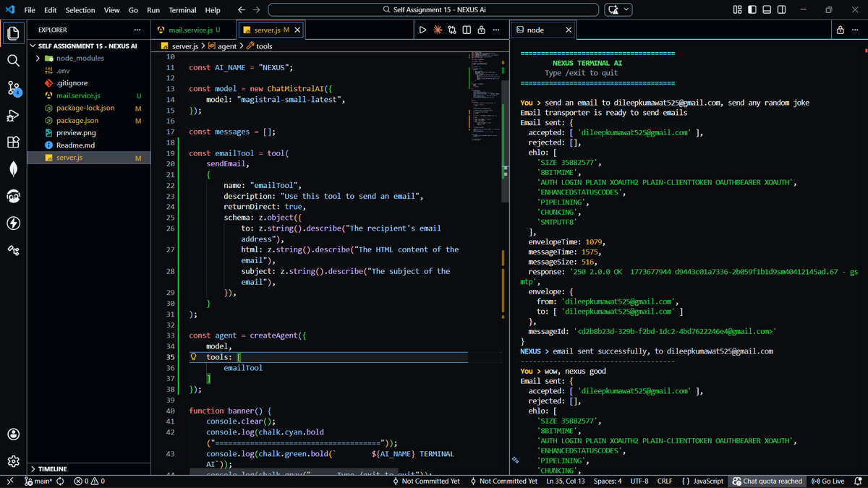
Task: Open the Copilot chat icon in title bar
Action: click(x=614, y=10)
